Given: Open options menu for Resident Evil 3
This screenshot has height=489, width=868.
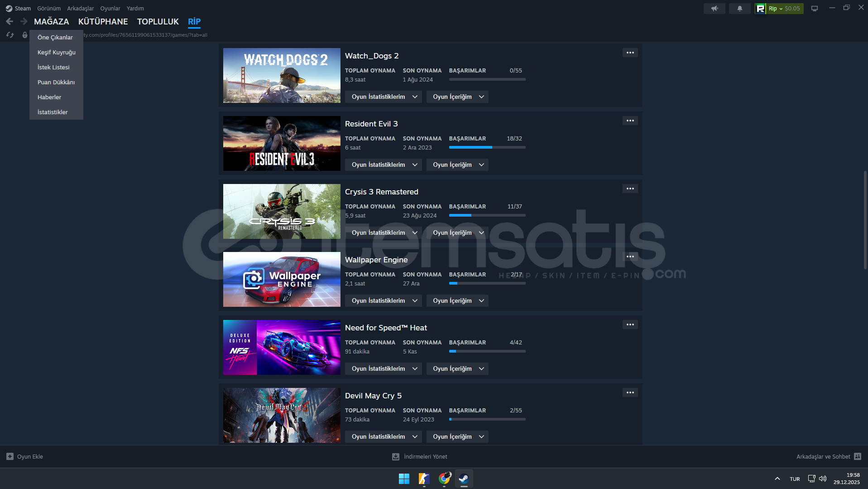Looking at the screenshot, I should 630,121.
